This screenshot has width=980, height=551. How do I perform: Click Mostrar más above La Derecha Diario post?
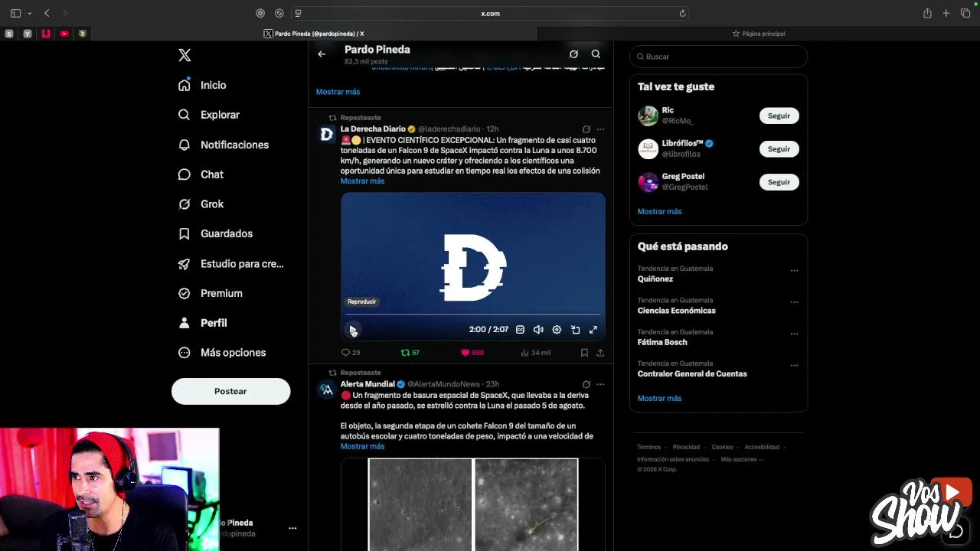coord(338,92)
